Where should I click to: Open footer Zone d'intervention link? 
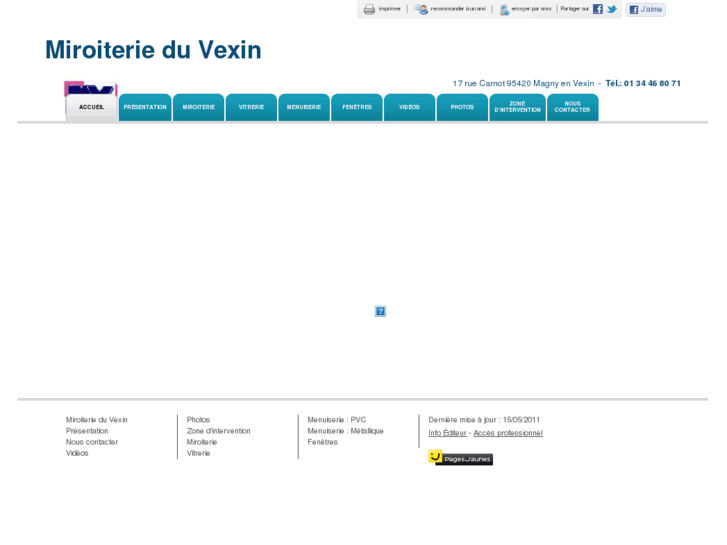(218, 431)
